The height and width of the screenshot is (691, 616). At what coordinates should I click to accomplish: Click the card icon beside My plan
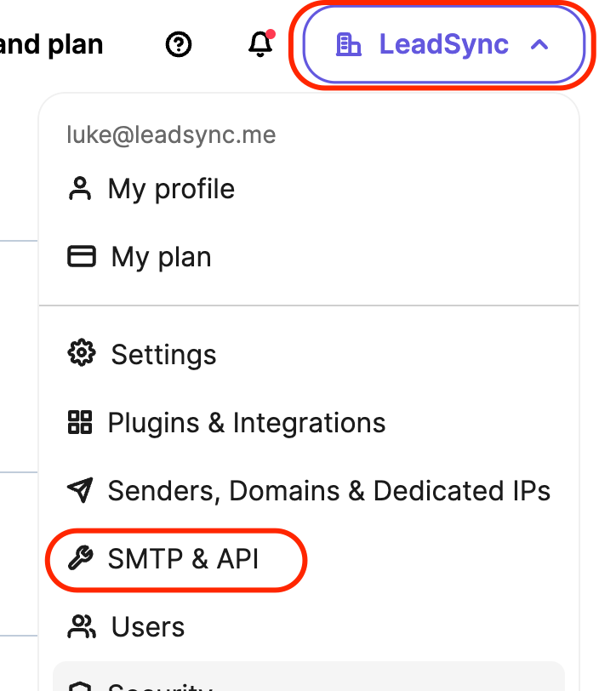(x=82, y=257)
